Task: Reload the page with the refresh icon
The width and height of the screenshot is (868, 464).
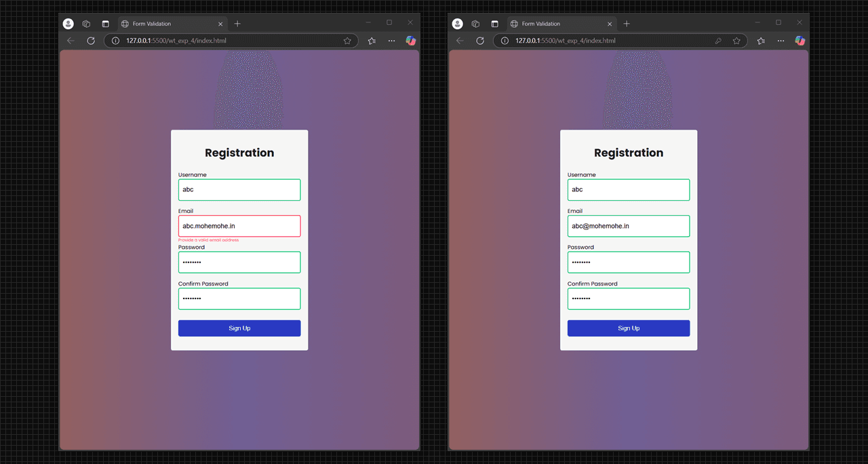Action: click(91, 41)
